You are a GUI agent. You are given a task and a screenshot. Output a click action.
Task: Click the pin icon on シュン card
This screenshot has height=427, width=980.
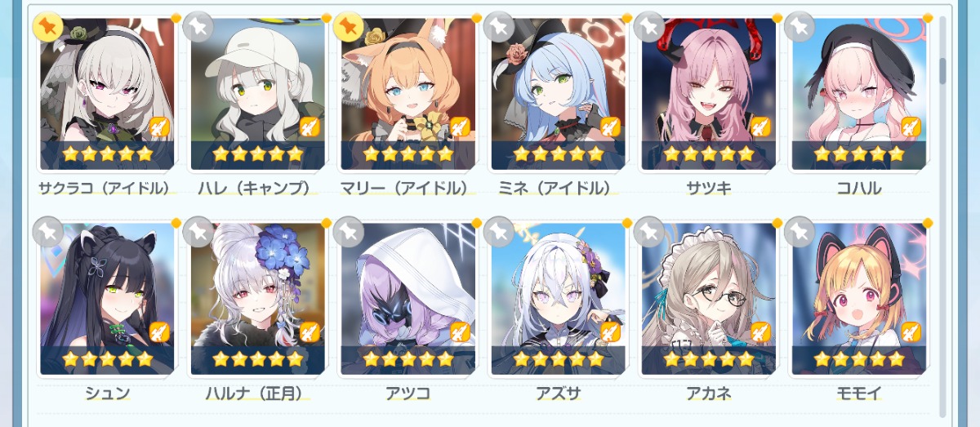coord(47,232)
